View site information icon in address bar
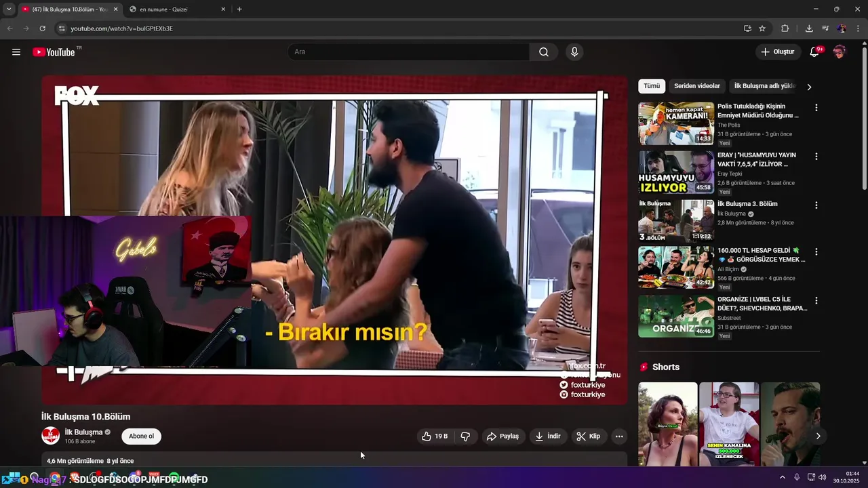Screen dimensions: 868x488 [62, 28]
